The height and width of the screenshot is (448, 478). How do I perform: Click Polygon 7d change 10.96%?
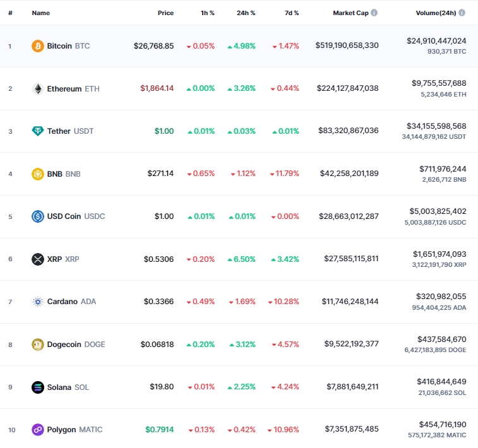(x=284, y=430)
